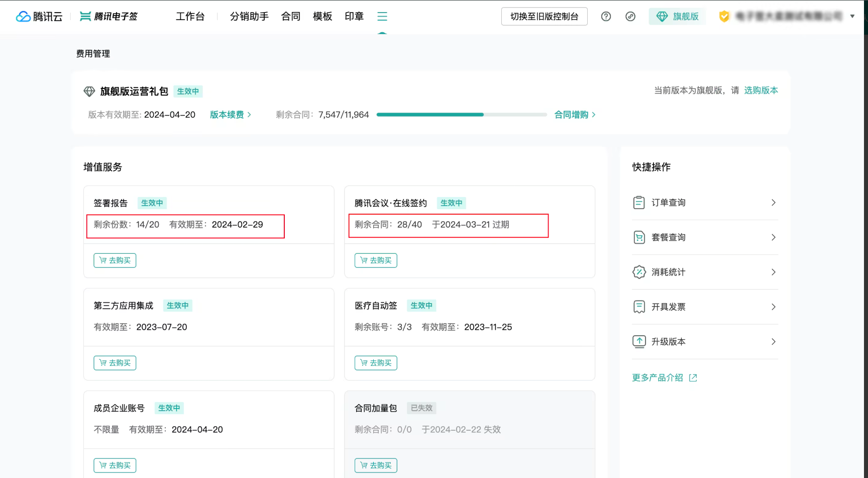Click the 消耗统计 label
868x478 pixels.
(669, 272)
